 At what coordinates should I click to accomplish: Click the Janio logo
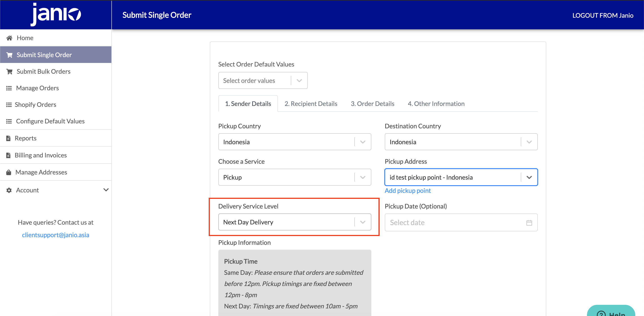(x=56, y=15)
